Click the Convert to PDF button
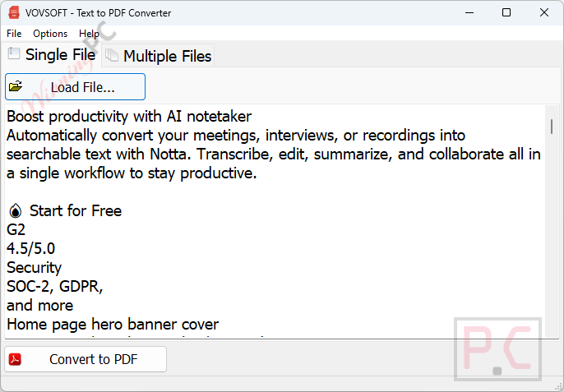Screen dimensions: 564x392 (x=86, y=359)
